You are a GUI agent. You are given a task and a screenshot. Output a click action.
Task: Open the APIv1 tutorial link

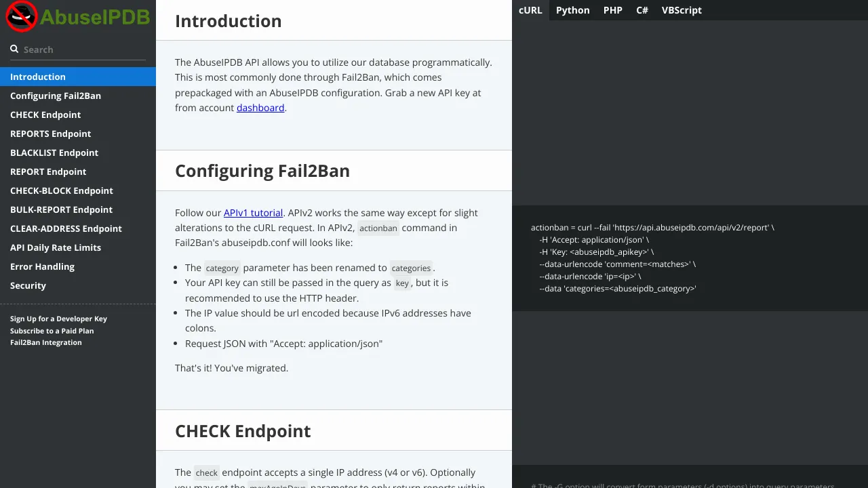click(253, 213)
